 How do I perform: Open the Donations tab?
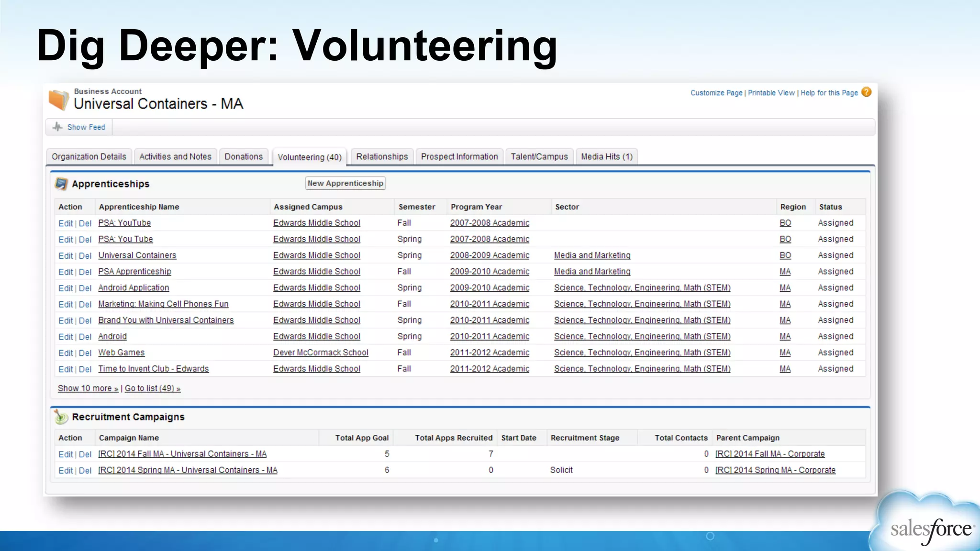pos(244,156)
